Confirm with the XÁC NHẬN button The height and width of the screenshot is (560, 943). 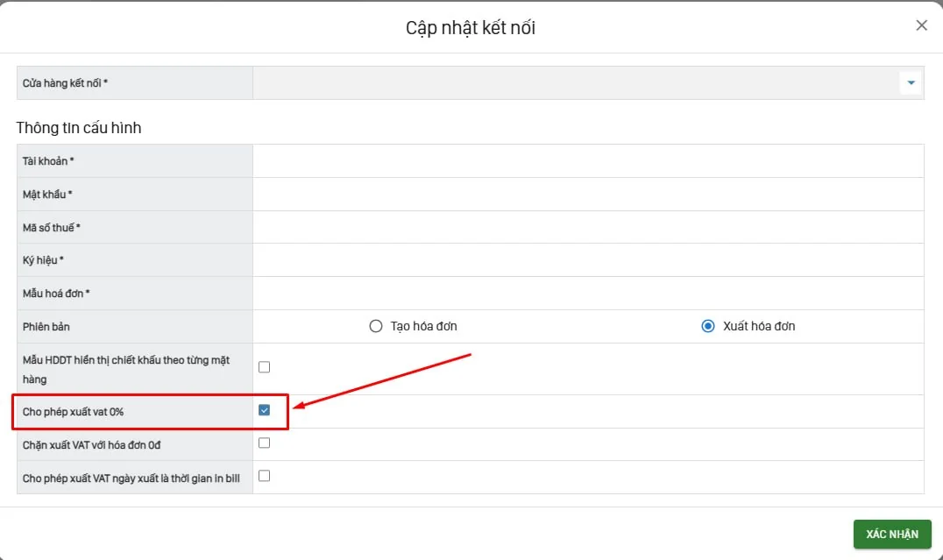(x=892, y=534)
